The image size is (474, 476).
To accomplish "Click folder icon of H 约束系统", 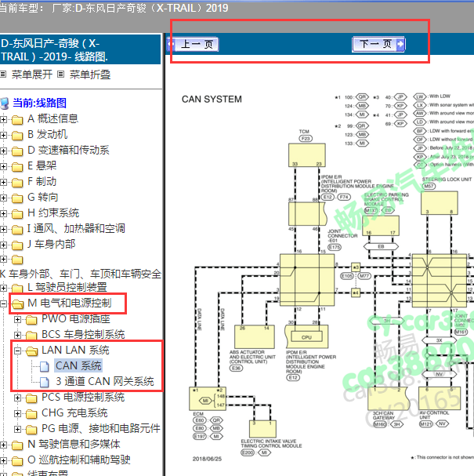I will pos(17,214).
